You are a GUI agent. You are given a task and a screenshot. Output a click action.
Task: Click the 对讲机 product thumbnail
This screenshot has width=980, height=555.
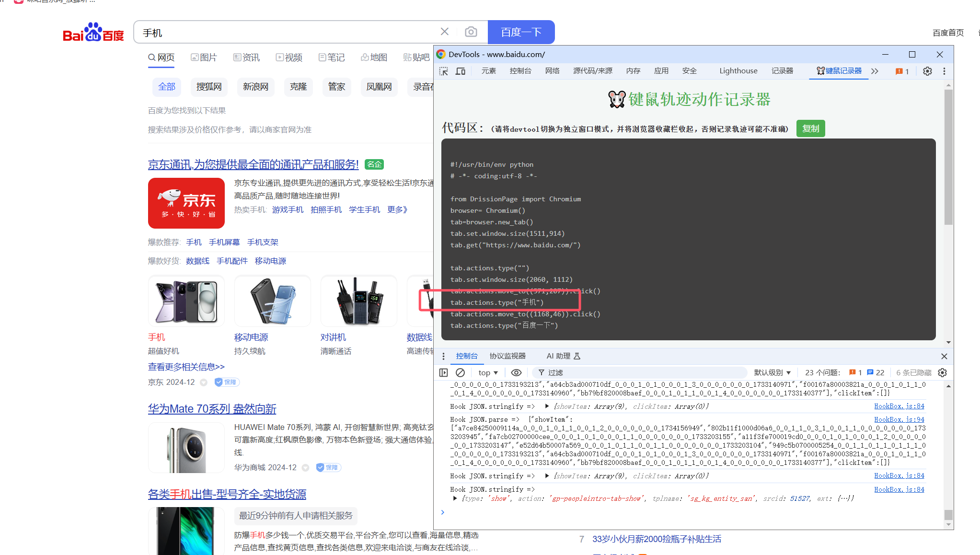(359, 301)
